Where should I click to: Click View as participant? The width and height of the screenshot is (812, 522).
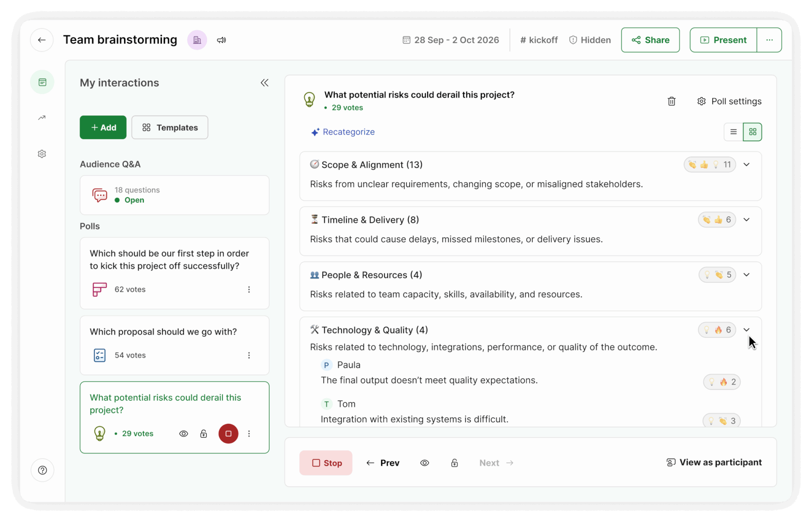pyautogui.click(x=714, y=463)
